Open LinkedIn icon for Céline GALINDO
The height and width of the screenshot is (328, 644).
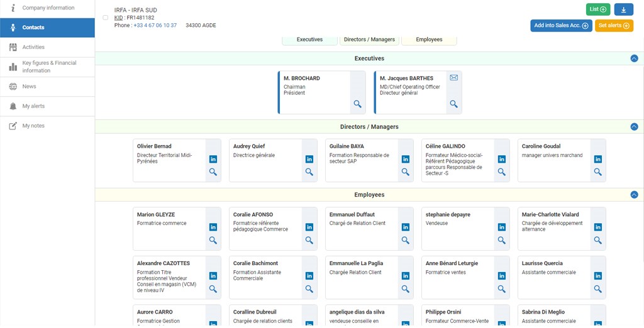[x=502, y=159]
